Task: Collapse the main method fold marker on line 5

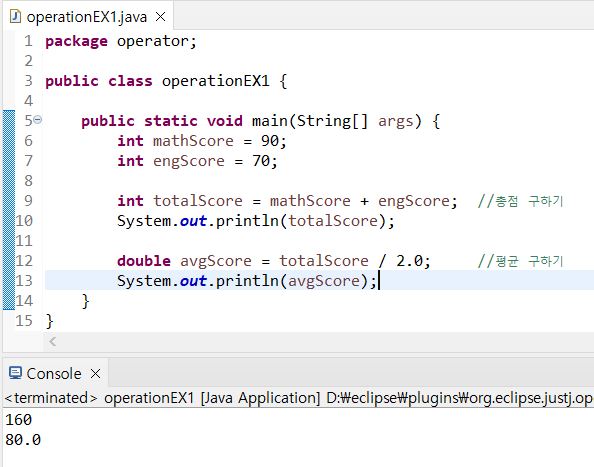Action: [x=38, y=120]
